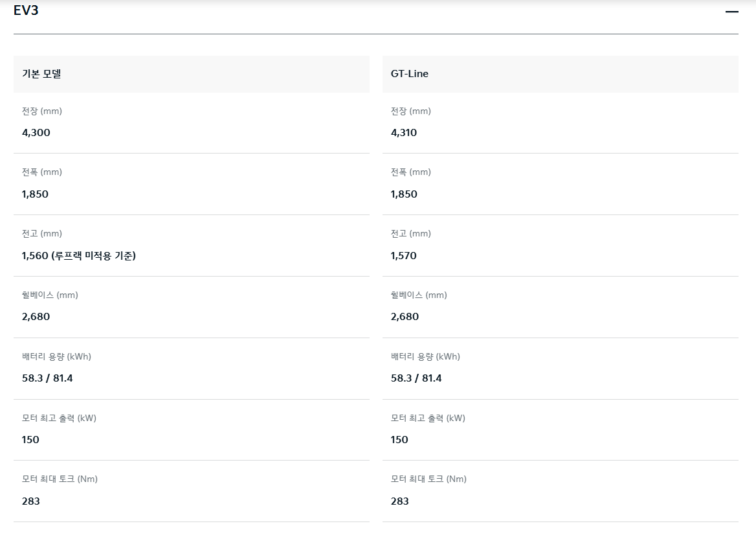Click 배터리 용량 (kWh) label under 기본 모델

tap(56, 356)
